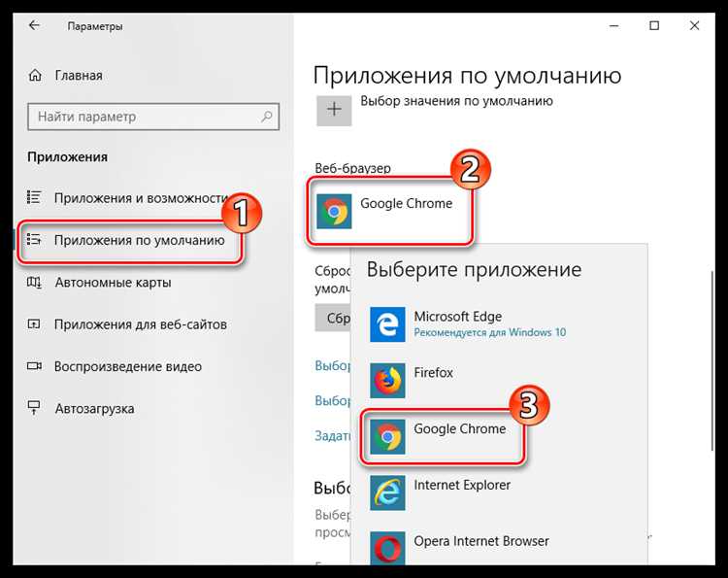
Task: Click the Opera icon in the list
Action: click(x=387, y=549)
